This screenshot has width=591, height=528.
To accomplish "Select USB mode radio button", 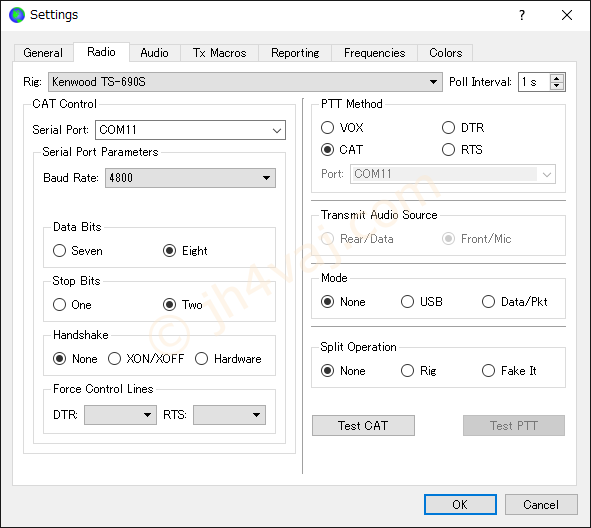I will (x=407, y=301).
